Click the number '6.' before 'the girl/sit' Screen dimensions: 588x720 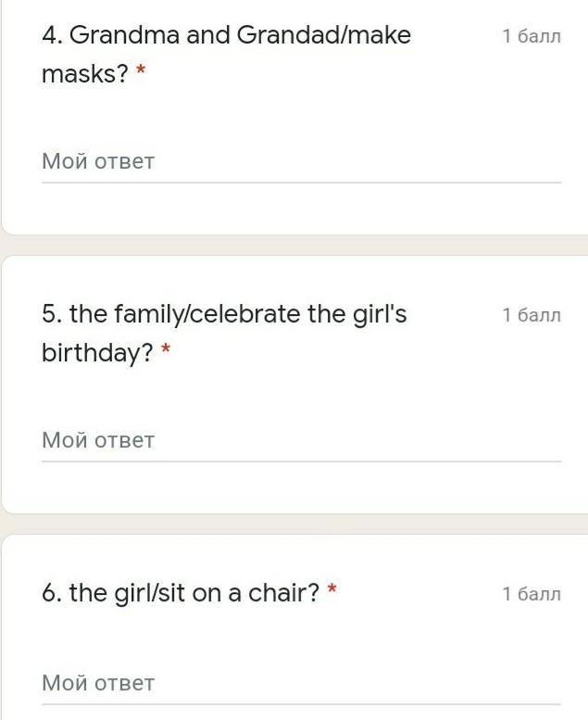(52, 594)
